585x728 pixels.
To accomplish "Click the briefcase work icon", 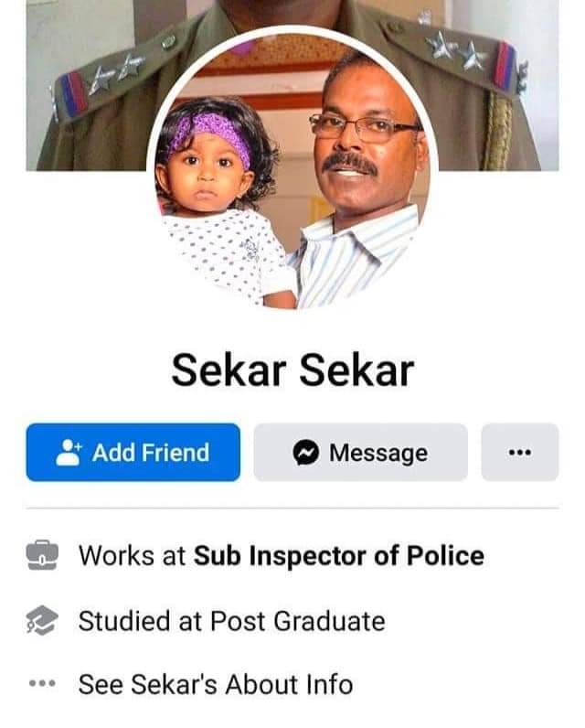I will 42,555.
